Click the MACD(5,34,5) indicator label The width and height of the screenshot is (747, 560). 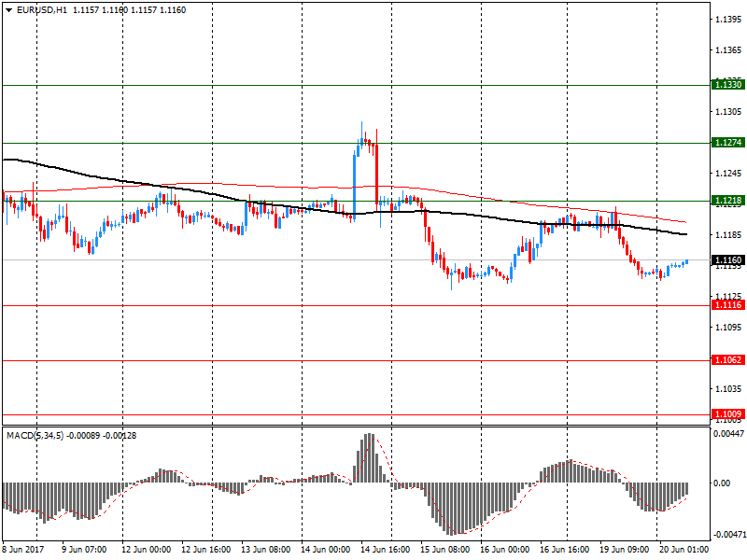[x=35, y=435]
